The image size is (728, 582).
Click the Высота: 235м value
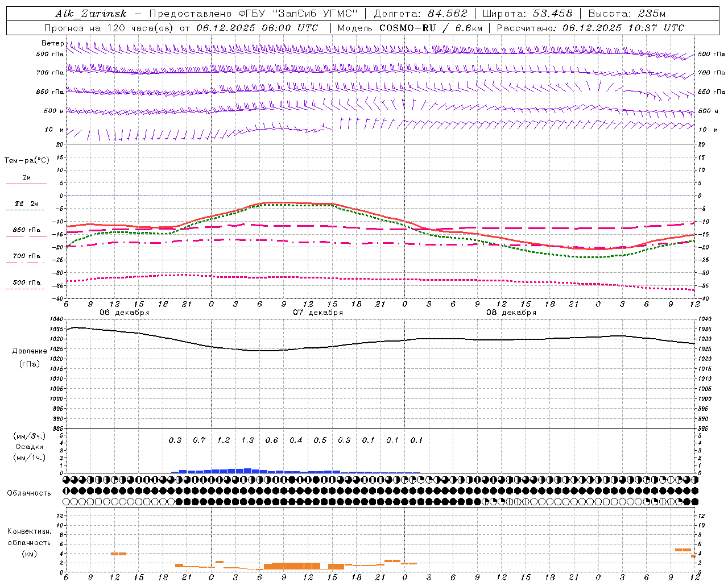click(627, 14)
